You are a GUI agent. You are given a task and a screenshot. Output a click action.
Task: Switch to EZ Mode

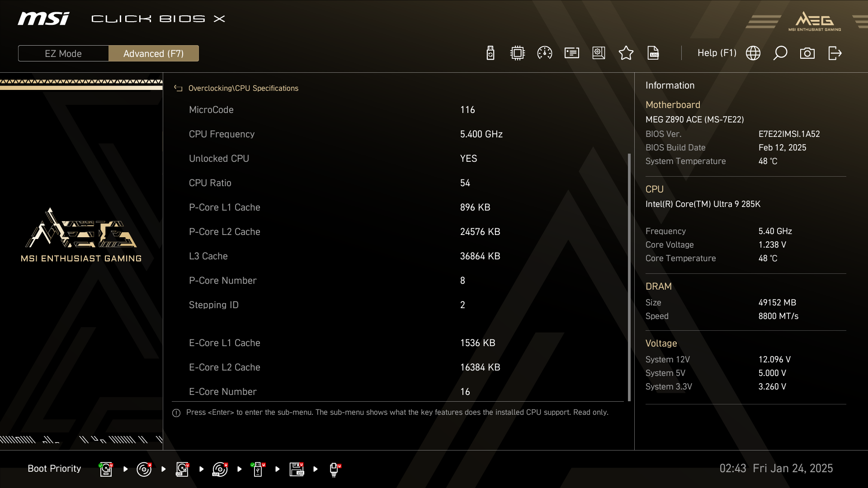(x=63, y=53)
